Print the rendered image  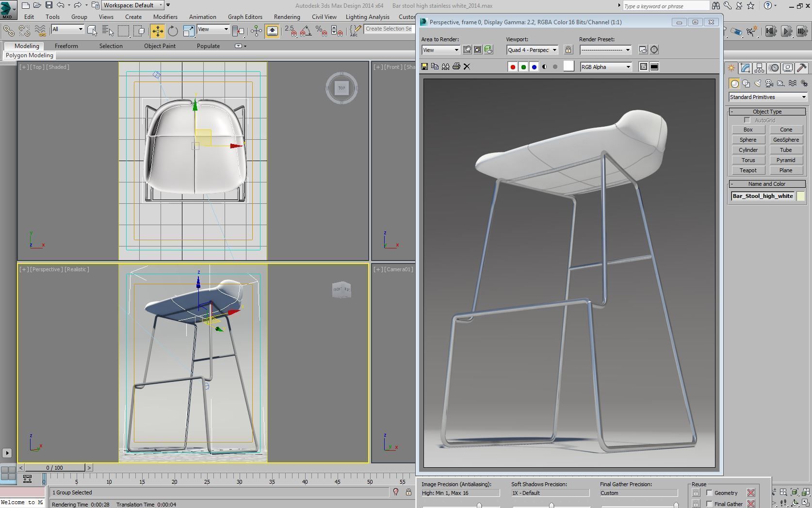(x=456, y=66)
